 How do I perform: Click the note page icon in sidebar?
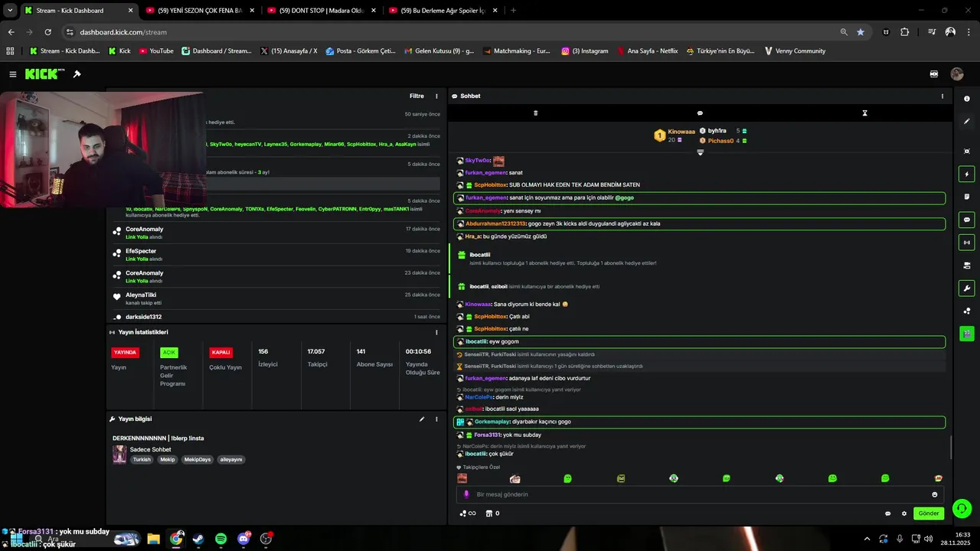tap(967, 197)
